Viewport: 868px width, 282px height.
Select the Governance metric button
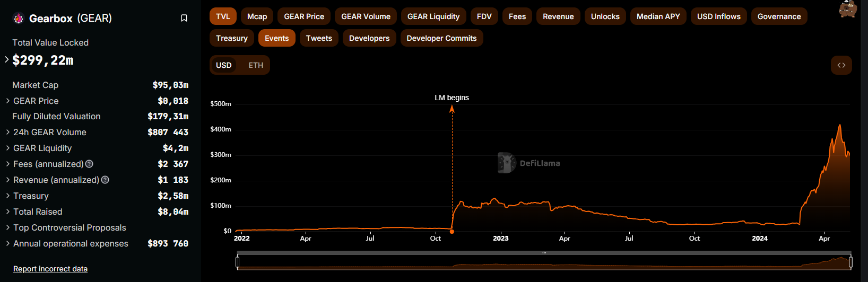coord(779,16)
